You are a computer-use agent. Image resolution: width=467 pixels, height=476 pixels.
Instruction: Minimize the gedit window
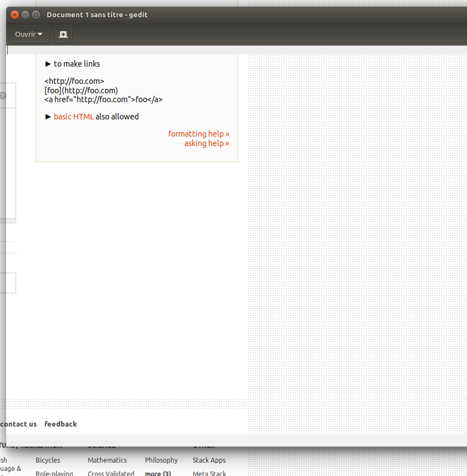coord(25,14)
